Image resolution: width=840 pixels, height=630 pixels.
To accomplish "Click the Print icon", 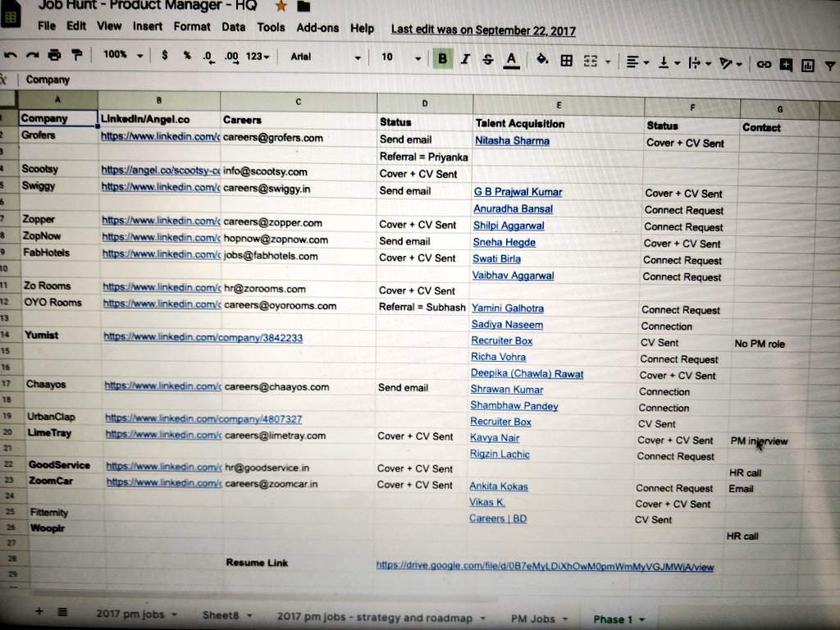I will 54,55.
